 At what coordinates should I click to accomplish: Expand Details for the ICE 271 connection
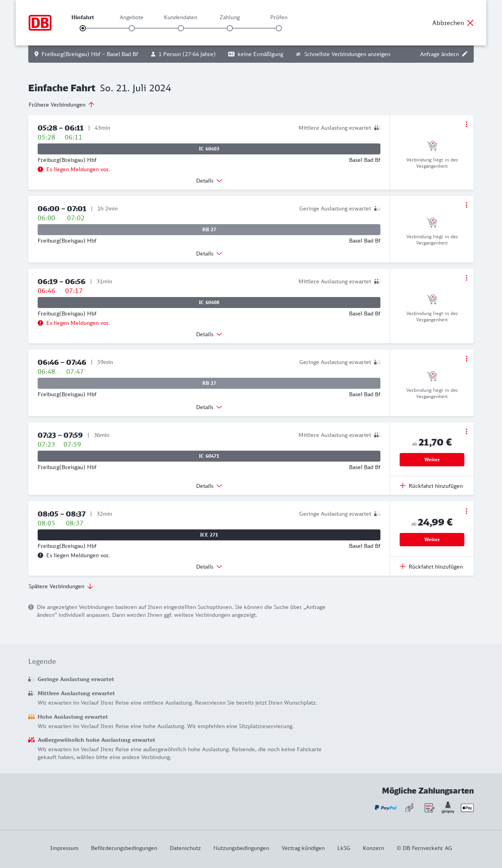click(209, 567)
